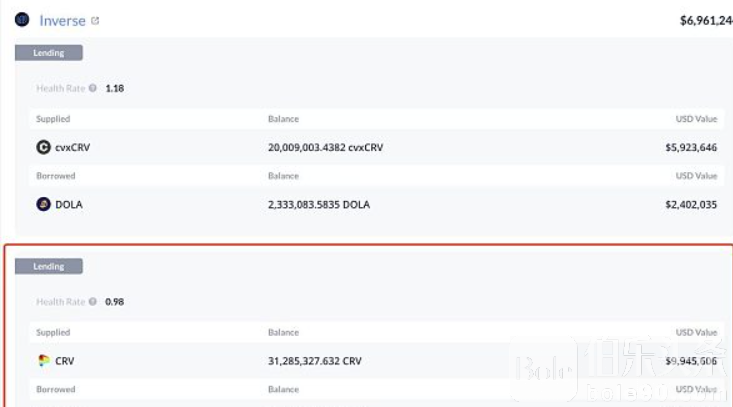
Task: Open the external link icon beside Inverse
Action: pyautogui.click(x=95, y=21)
